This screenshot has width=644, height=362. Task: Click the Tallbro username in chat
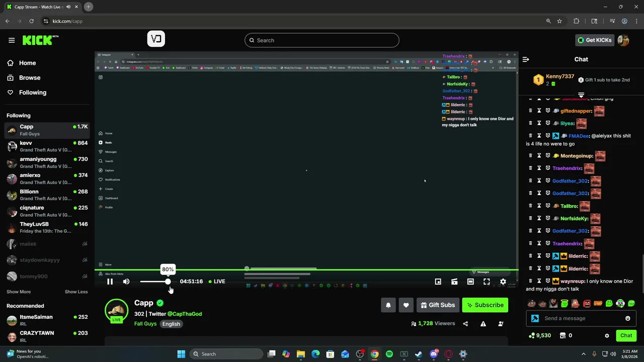point(569,206)
